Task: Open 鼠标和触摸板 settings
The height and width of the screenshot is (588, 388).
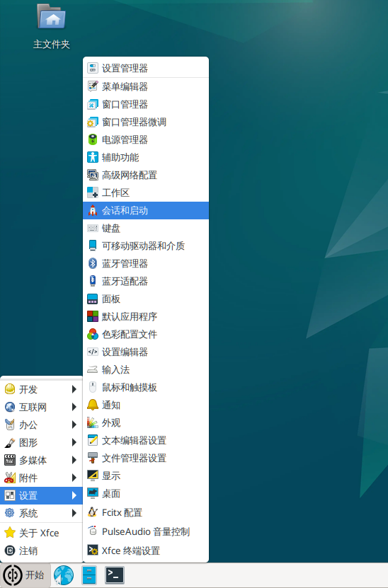Action: pyautogui.click(x=146, y=387)
